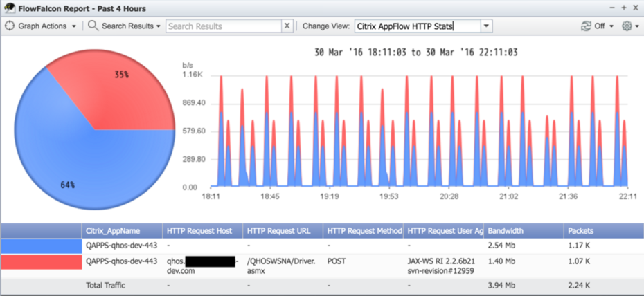Screen dimensions: 644x296
Task: Click the 1.40 Mb bandwidth value
Action: (501, 261)
